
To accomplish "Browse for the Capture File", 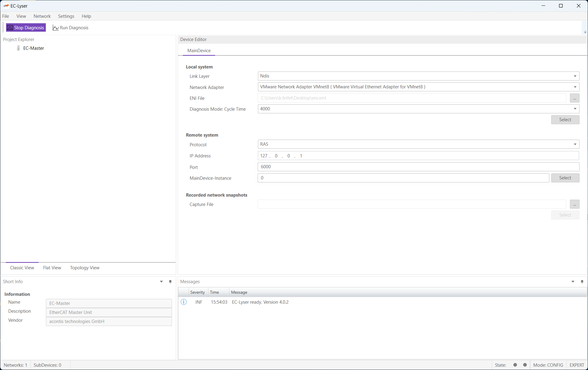I will 574,204.
